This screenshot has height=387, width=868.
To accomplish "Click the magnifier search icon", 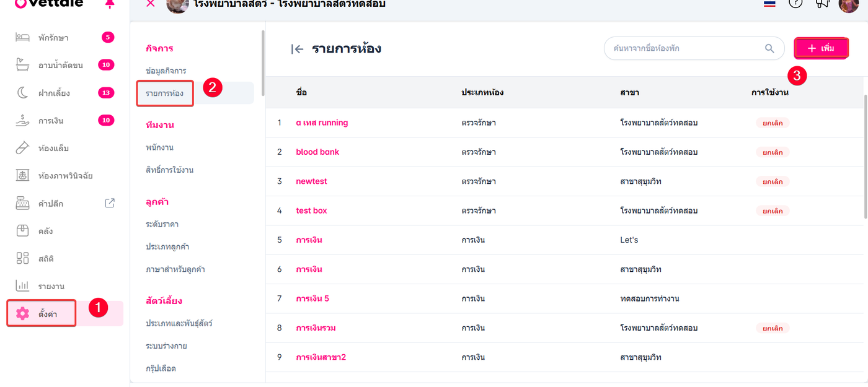I will (769, 48).
